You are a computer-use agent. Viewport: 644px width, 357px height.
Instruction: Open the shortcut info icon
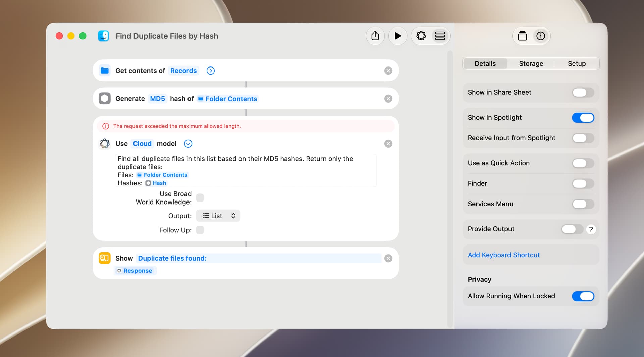pyautogui.click(x=541, y=36)
